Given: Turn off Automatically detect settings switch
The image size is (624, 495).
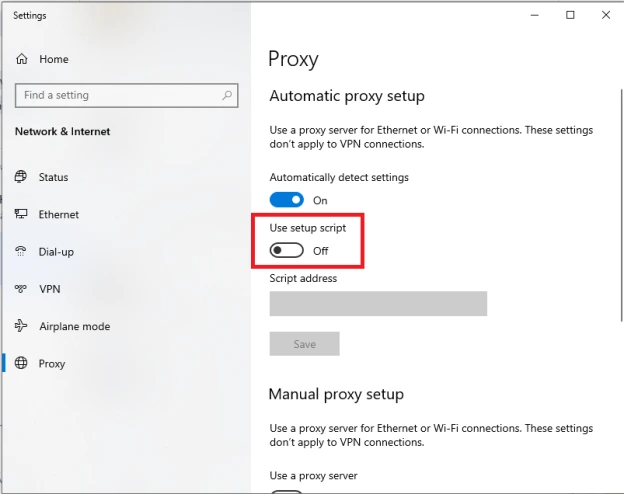Looking at the screenshot, I should [287, 200].
